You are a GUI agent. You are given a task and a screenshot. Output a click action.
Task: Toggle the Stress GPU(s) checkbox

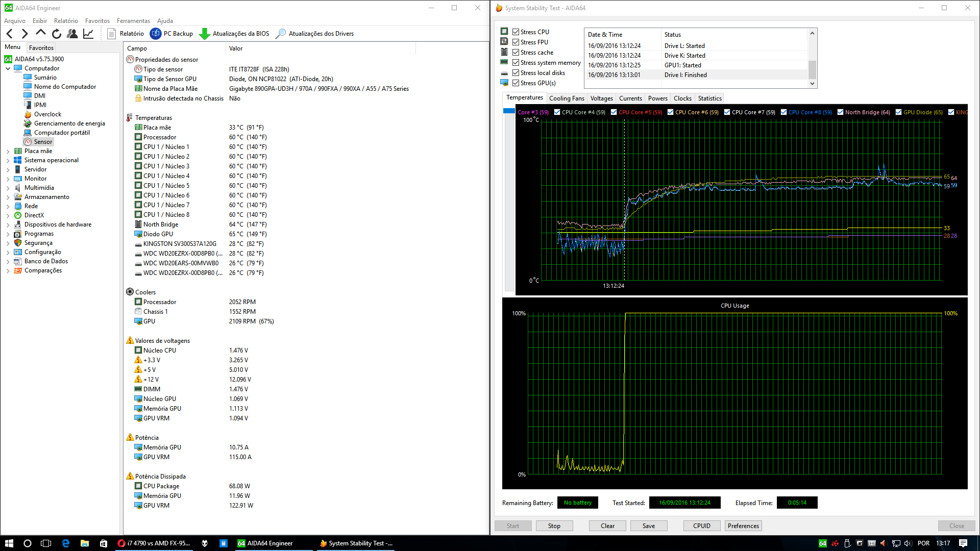516,83
